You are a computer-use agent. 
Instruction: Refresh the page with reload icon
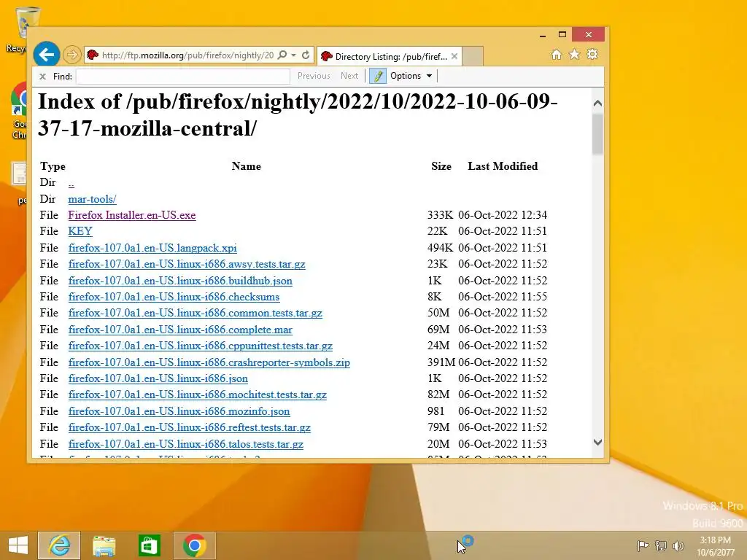tap(306, 55)
